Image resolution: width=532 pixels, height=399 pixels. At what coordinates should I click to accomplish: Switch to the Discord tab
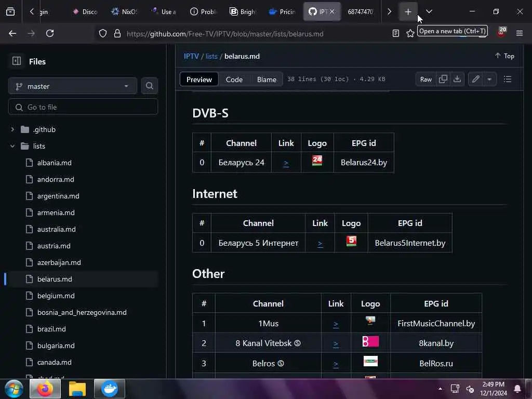coord(85,11)
